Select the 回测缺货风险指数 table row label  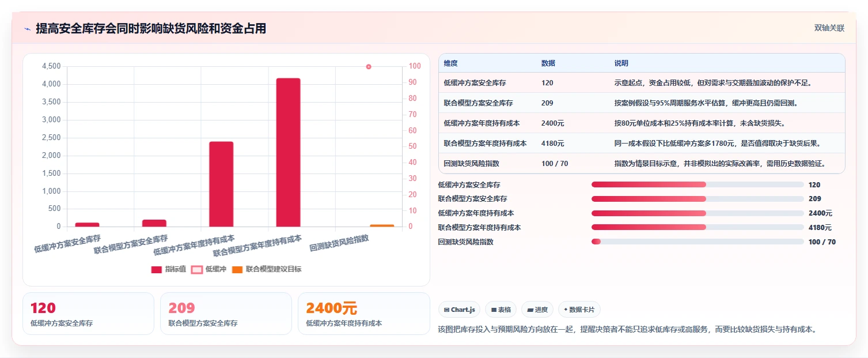[471, 164]
